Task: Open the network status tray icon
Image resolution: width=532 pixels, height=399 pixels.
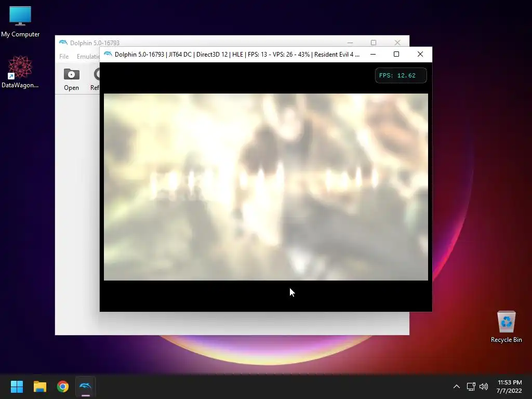Action: [471, 387]
